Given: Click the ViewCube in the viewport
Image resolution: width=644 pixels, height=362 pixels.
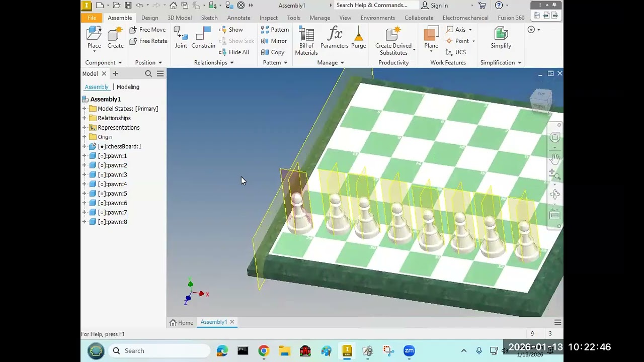Looking at the screenshot, I should 541,100.
